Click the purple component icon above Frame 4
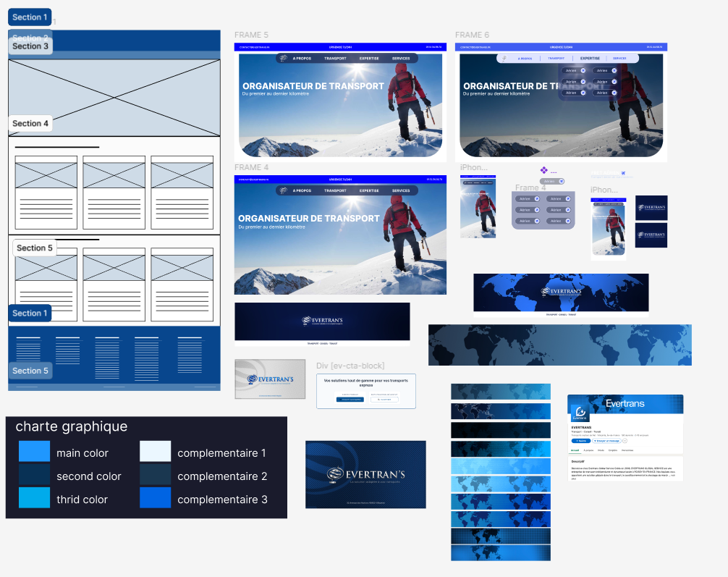The width and height of the screenshot is (728, 577). (x=543, y=170)
